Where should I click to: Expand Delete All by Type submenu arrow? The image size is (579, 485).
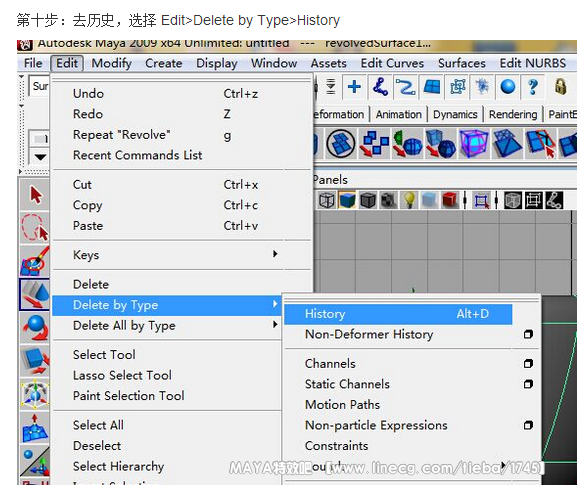pyautogui.click(x=275, y=324)
